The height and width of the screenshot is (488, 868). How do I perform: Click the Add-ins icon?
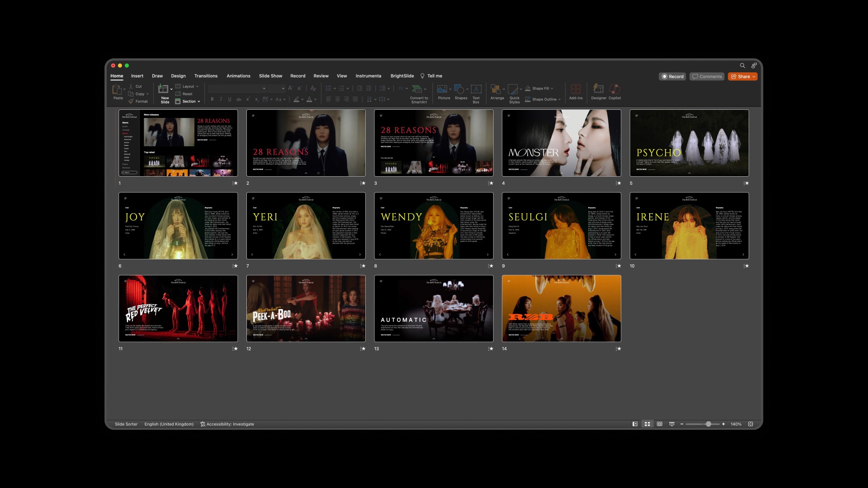click(576, 89)
